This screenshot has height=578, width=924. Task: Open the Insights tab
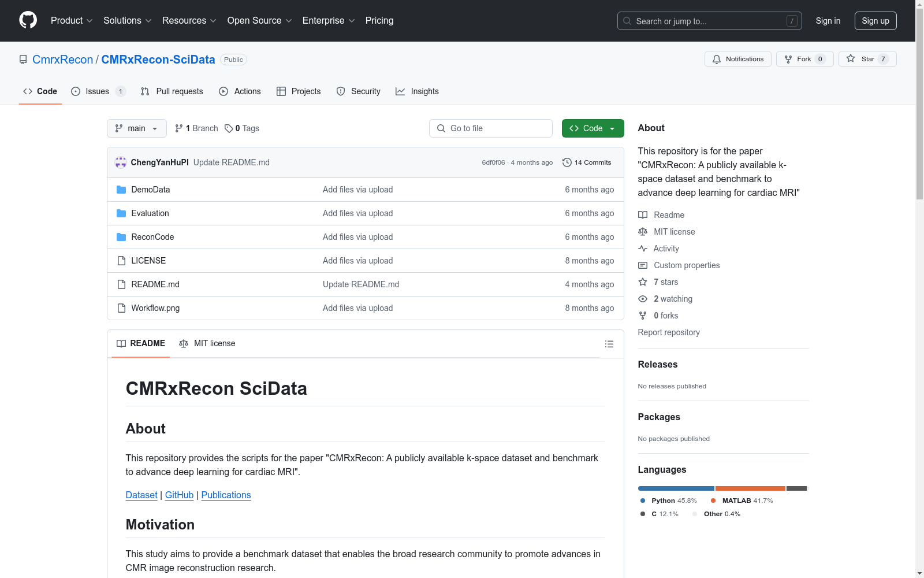pyautogui.click(x=417, y=91)
